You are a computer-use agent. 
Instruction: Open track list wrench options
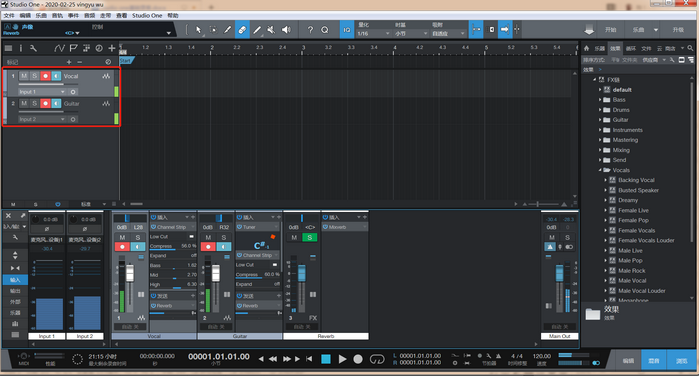pyautogui.click(x=33, y=48)
